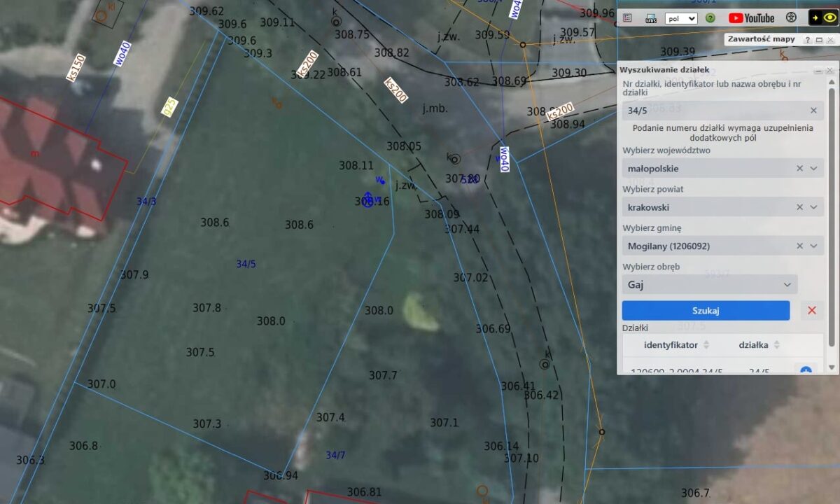Click the j.mb. road label on map
The width and height of the screenshot is (840, 504).
pyautogui.click(x=435, y=108)
